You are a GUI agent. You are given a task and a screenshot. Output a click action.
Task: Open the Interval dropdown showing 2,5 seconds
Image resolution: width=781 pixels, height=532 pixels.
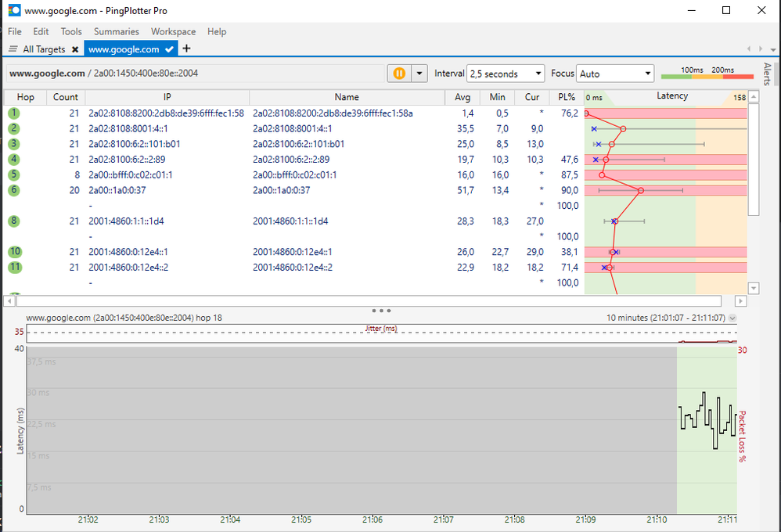[506, 74]
